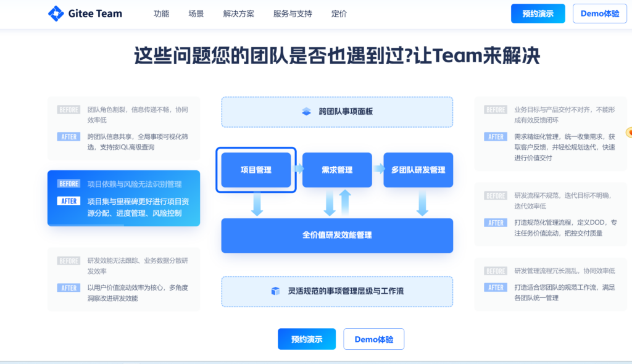Screen dimensions: 632x364
Task: Click the 全价值研发效能管理 block
Action: 337,236
